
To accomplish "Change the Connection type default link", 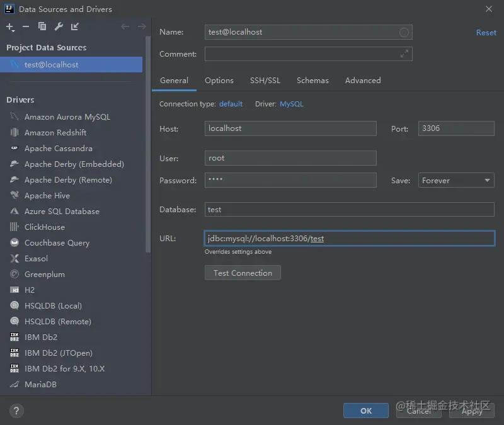I will pos(231,104).
